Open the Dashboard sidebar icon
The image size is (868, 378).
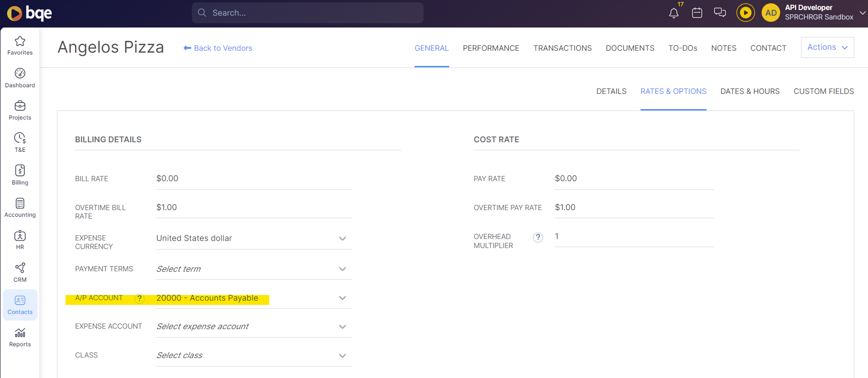pos(20,78)
